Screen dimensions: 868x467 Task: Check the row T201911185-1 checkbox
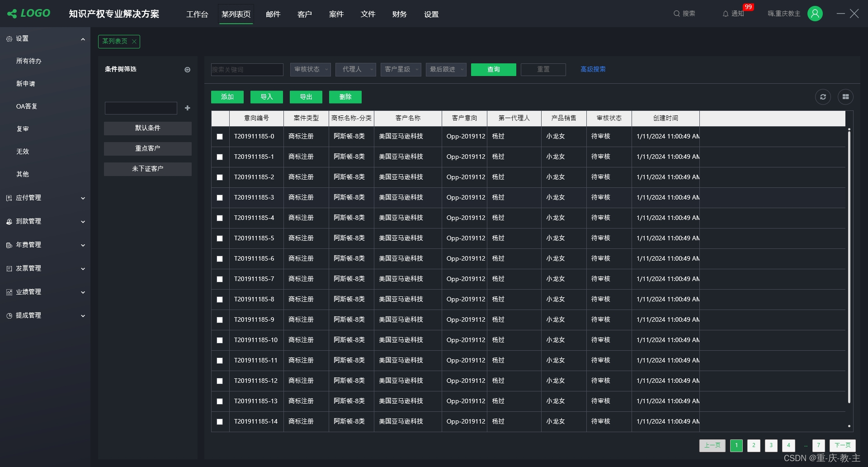click(220, 157)
